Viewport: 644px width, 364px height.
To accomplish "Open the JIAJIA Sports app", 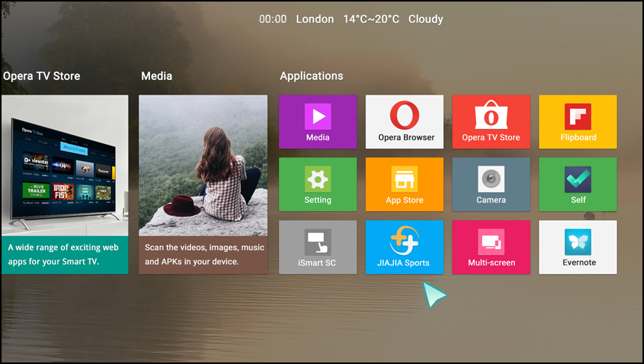I will pyautogui.click(x=404, y=247).
